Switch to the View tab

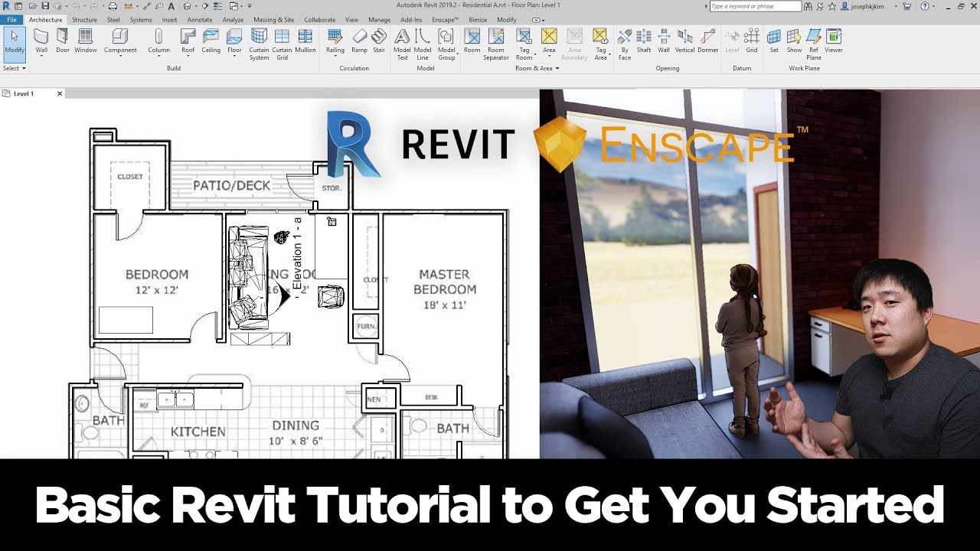[x=351, y=20]
